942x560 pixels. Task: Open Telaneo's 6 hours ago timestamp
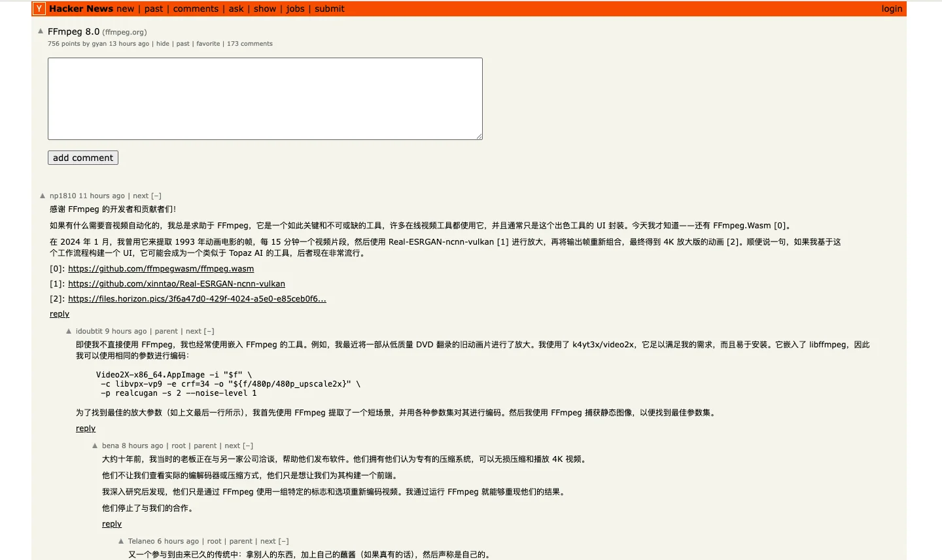[179, 541]
